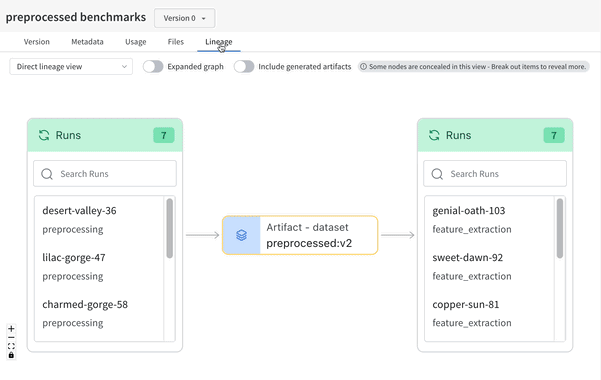Select run desert-valley-36
Screen dimensions: 601x380
[79, 211]
